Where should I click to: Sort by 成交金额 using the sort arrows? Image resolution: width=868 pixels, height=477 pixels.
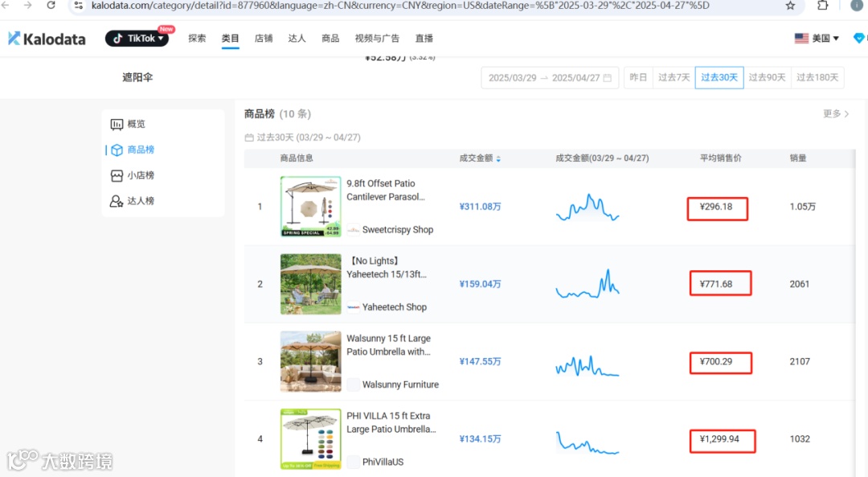point(498,158)
